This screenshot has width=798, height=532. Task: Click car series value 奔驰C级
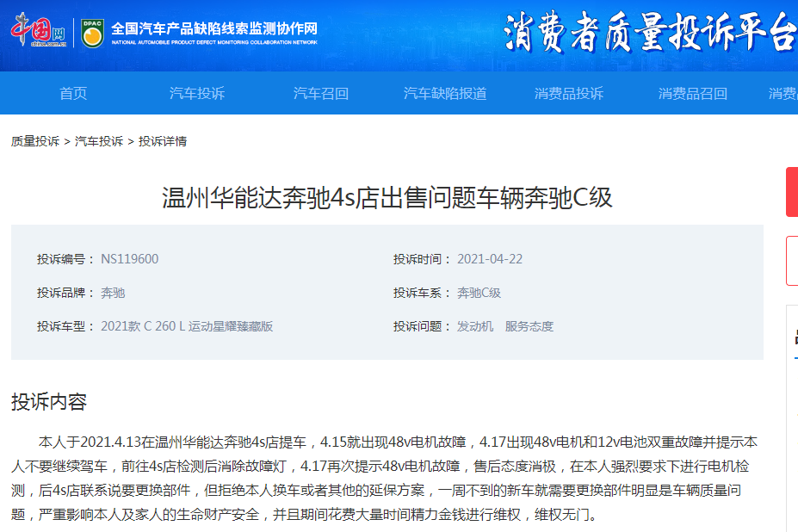pyautogui.click(x=479, y=293)
